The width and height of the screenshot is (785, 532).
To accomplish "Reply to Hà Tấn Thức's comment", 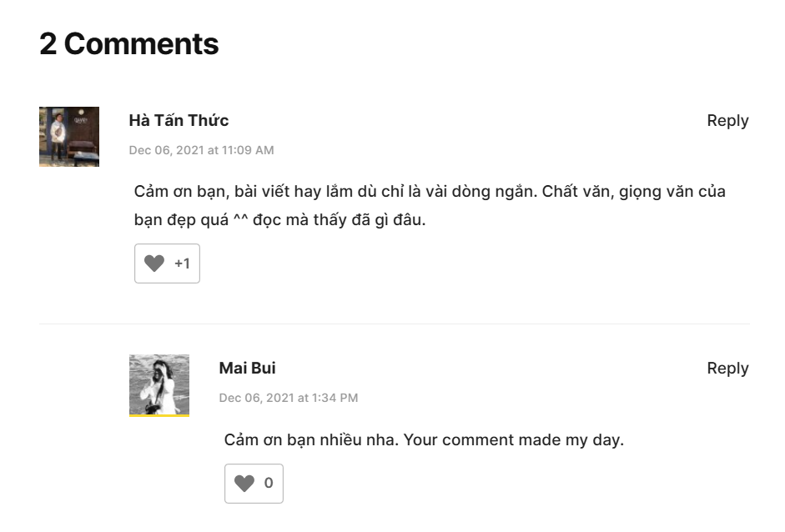I will click(727, 120).
